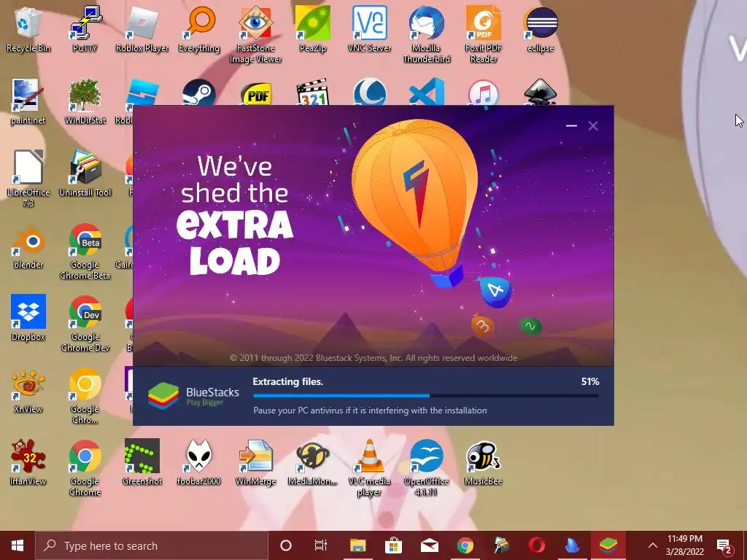Select the Dropbox desktop icon
Screen dimensions: 747x560
pyautogui.click(x=28, y=318)
